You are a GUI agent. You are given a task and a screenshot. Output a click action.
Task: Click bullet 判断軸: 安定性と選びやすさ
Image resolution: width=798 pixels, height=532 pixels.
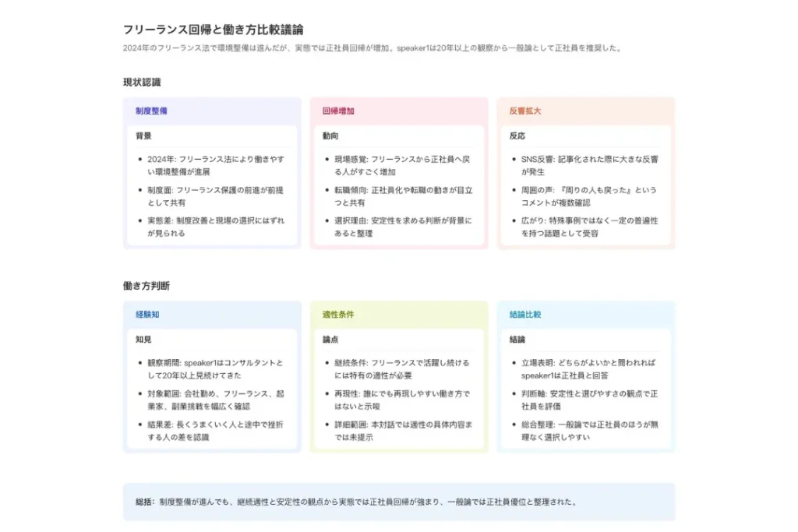(589, 400)
